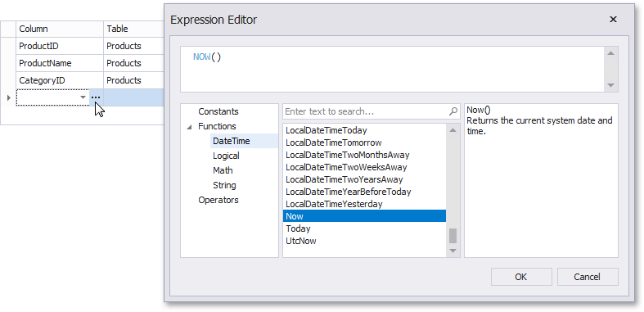
Task: Select LocalDateTimeTwoWeeksAway function
Action: coord(364,167)
